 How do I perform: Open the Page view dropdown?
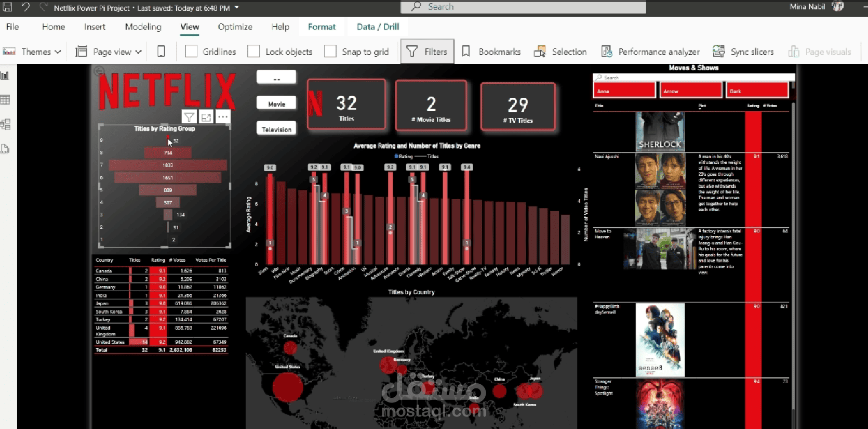coord(109,51)
